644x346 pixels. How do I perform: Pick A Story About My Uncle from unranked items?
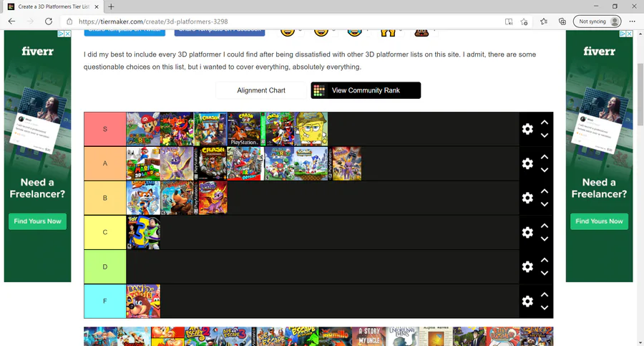pyautogui.click(x=369, y=337)
